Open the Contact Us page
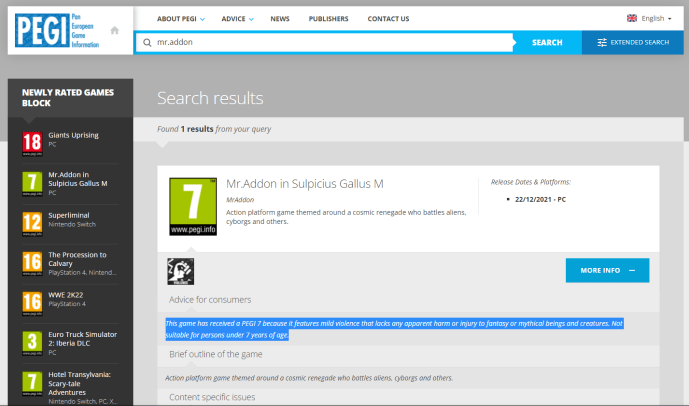Viewport: 689px width, 406px height. click(x=388, y=18)
